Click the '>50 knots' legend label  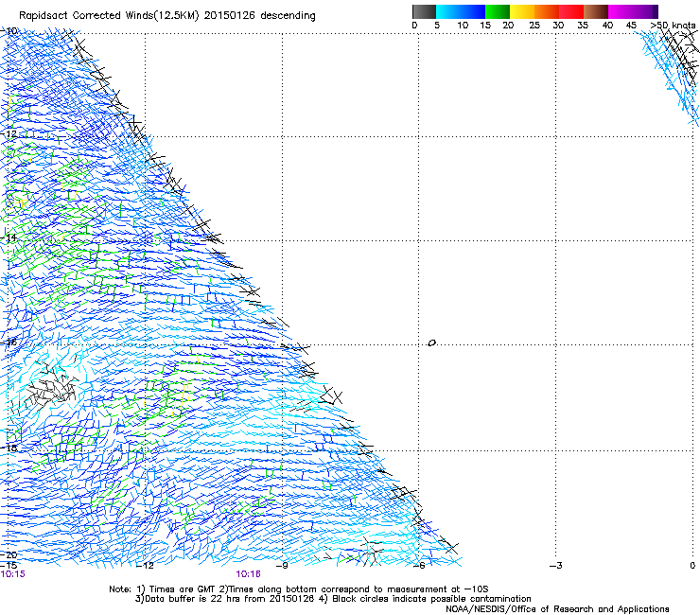coord(673,26)
